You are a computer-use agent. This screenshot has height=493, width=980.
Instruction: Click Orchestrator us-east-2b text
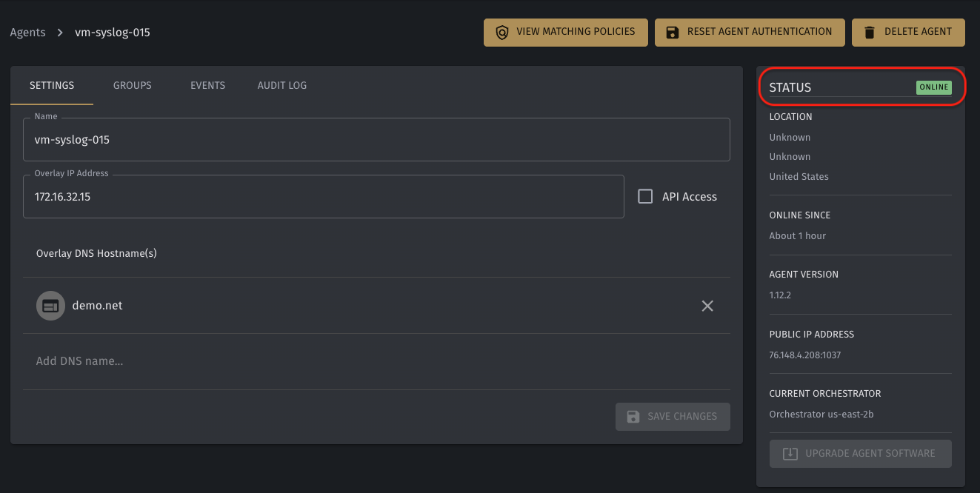pyautogui.click(x=821, y=415)
